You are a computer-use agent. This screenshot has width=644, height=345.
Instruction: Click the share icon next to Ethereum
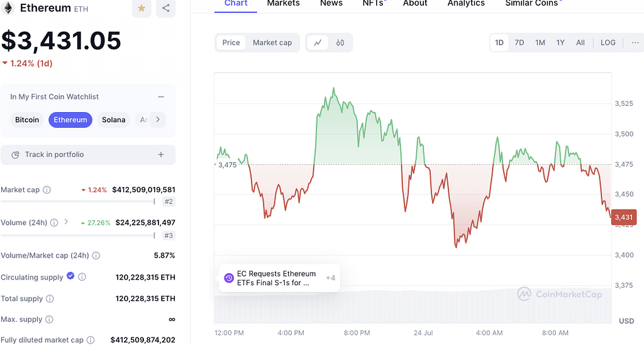(166, 8)
